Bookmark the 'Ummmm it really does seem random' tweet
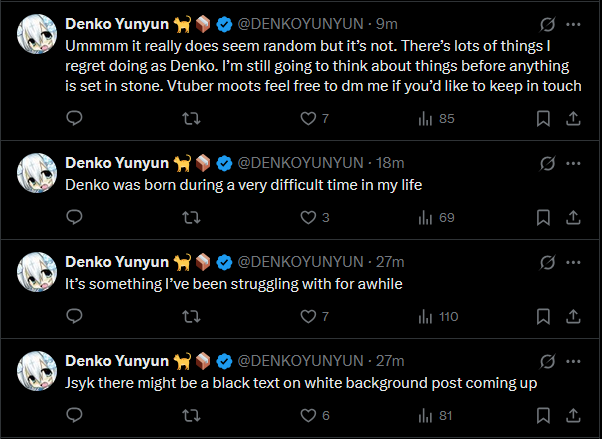 (x=543, y=119)
